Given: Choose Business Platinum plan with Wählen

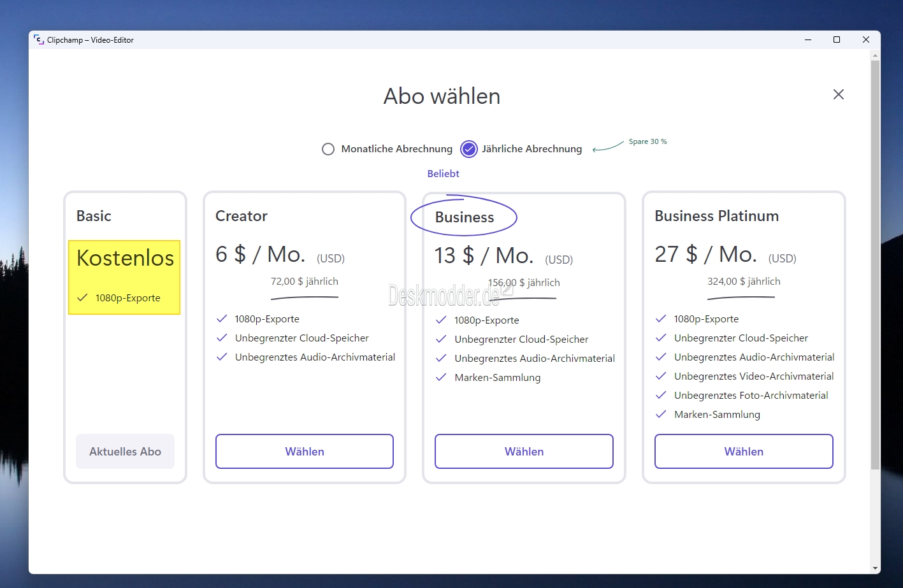Looking at the screenshot, I should pos(744,452).
